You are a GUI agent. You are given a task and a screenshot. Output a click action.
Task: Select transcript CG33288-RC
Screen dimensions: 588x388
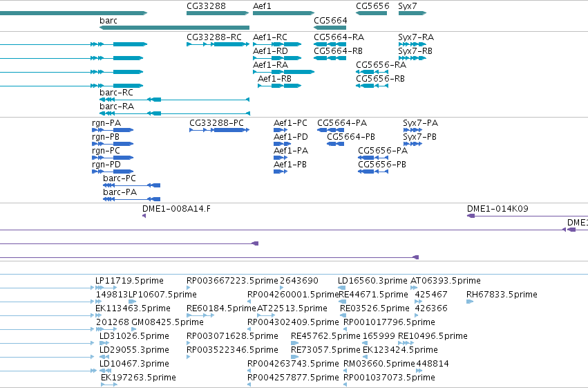pos(218,44)
